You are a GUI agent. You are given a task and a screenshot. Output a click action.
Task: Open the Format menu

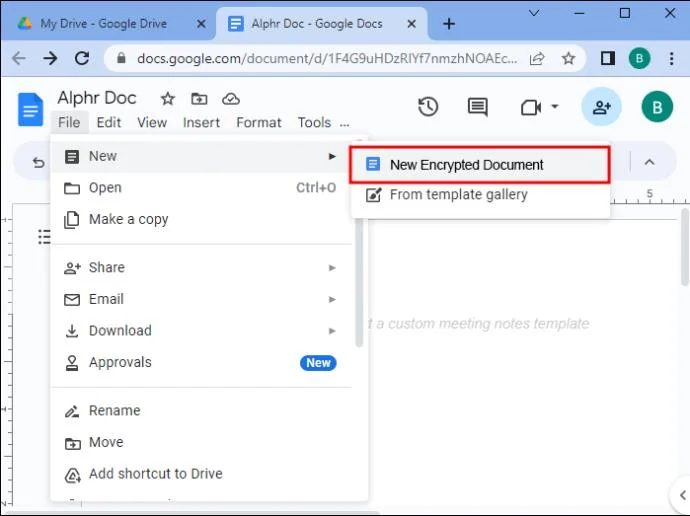point(259,122)
